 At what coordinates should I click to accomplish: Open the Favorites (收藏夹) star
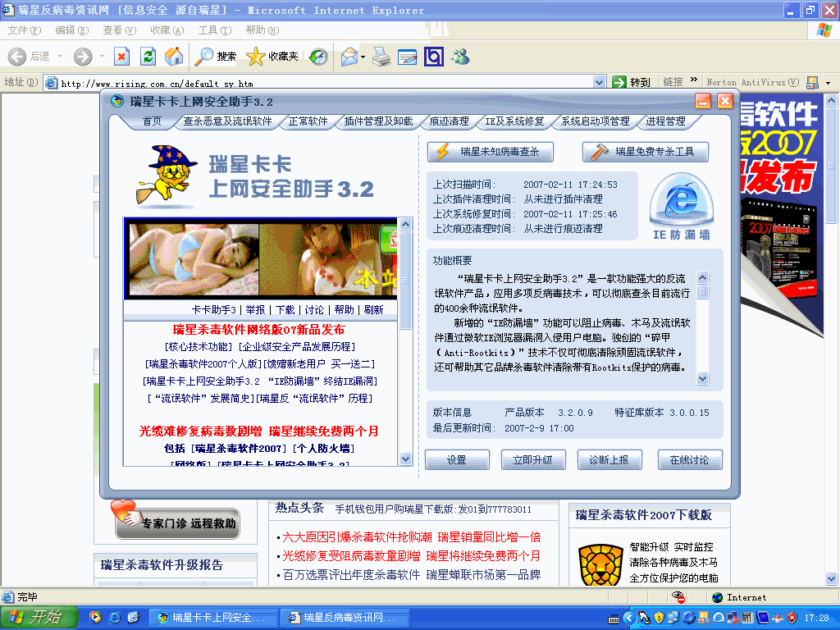tap(272, 57)
